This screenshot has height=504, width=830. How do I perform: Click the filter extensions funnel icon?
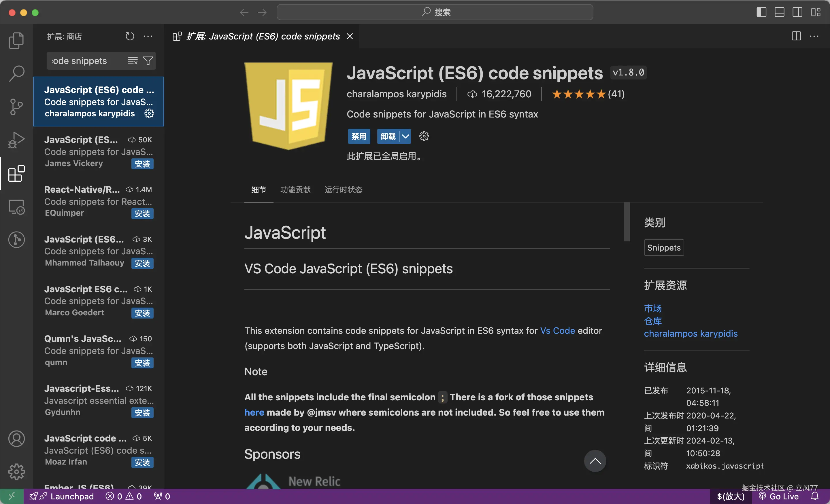[x=148, y=60]
